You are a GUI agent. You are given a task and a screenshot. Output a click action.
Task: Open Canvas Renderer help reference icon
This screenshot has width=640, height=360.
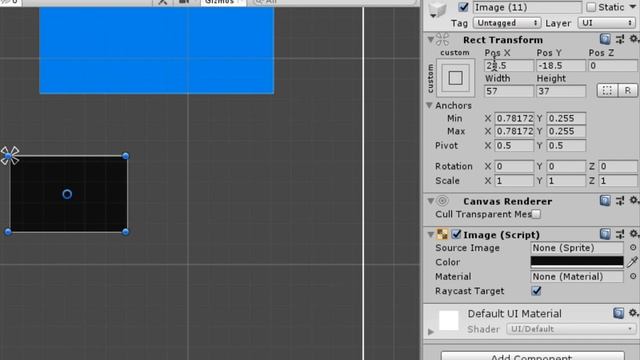click(x=605, y=200)
